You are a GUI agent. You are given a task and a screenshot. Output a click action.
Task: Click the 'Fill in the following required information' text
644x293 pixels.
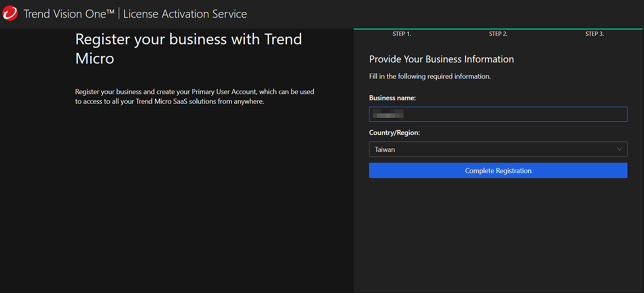(x=429, y=76)
